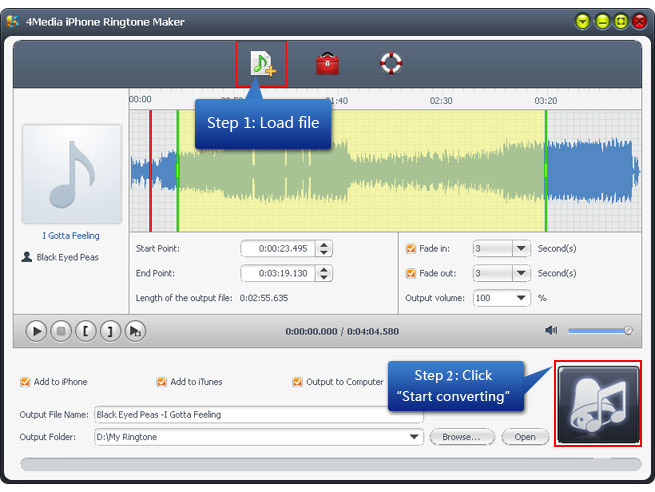Click the Start converting ringtone button

click(x=598, y=404)
